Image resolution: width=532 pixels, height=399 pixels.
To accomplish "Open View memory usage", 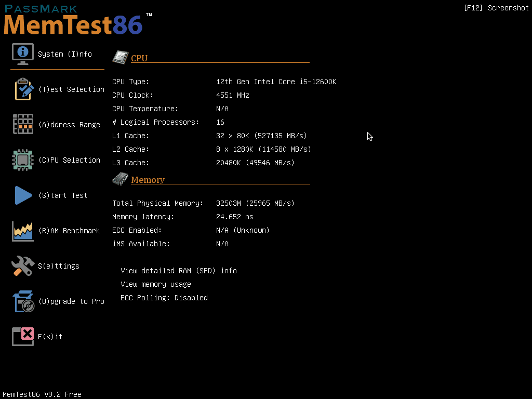I will pos(156,284).
